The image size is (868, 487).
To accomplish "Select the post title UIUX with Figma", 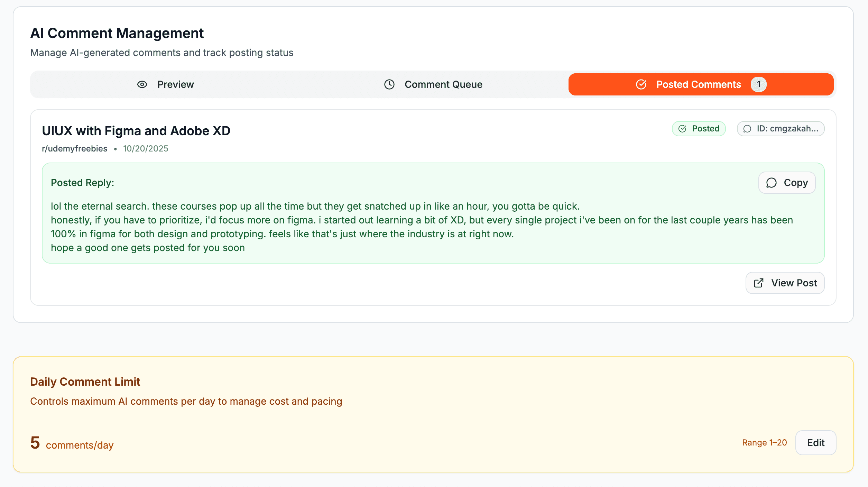I will (136, 131).
